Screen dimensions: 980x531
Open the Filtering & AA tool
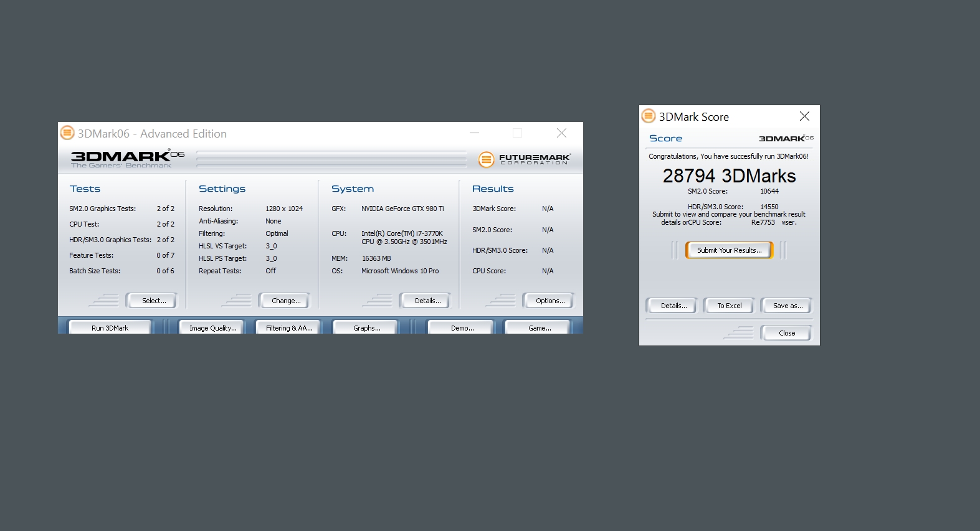[x=288, y=327]
